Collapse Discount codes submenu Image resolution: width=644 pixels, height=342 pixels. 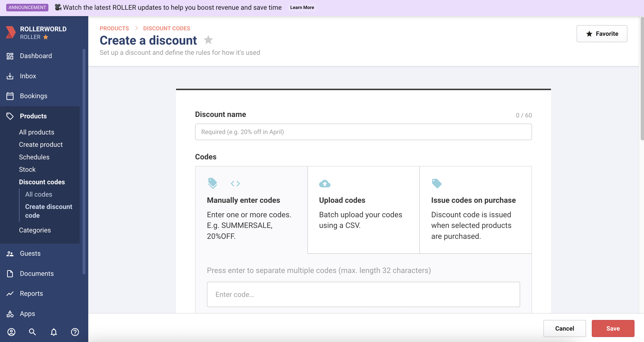pos(42,182)
